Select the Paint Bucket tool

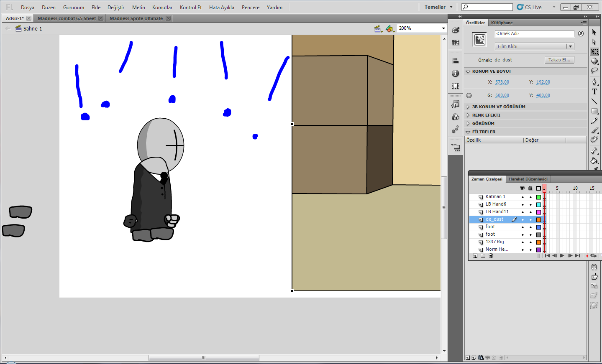594,160
